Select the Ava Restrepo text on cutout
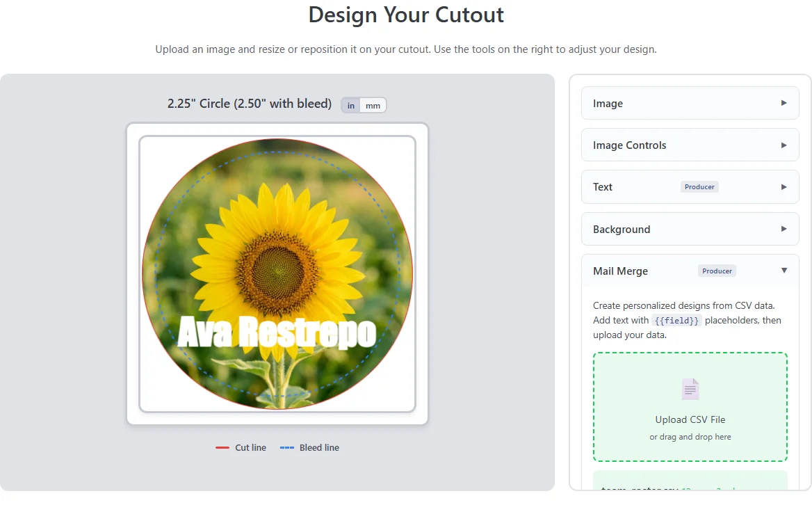812x505 pixels. coord(277,332)
